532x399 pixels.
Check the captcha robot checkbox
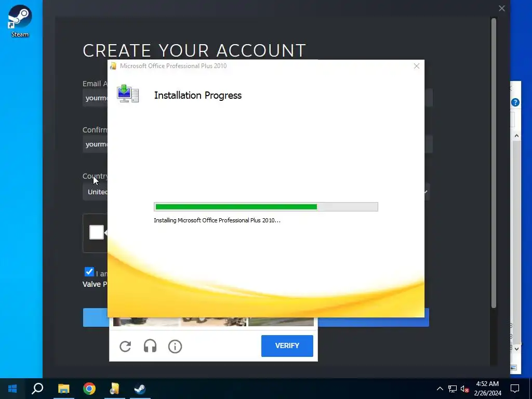click(x=96, y=232)
